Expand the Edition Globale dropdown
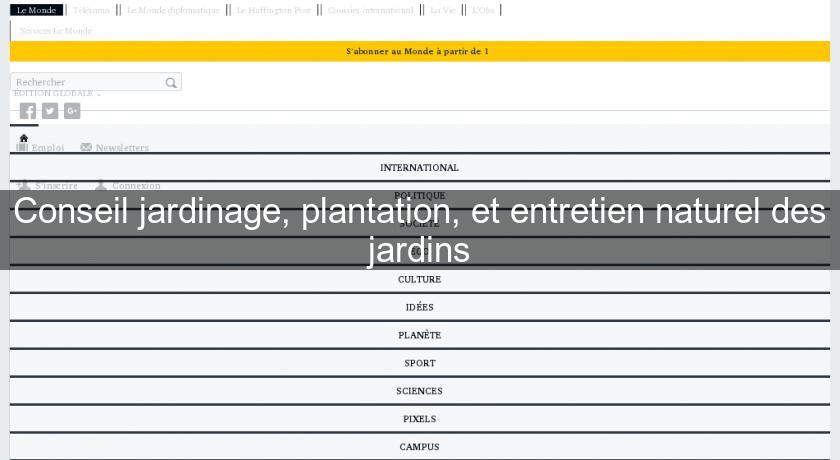 57,94
